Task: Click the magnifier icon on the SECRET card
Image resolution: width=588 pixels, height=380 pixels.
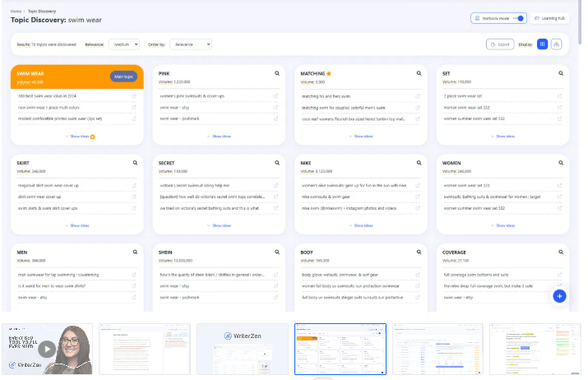Action: coord(276,163)
